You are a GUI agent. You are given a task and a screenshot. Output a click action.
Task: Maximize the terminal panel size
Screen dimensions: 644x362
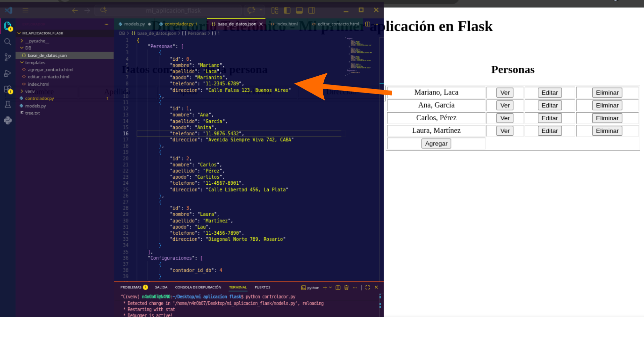(x=368, y=288)
